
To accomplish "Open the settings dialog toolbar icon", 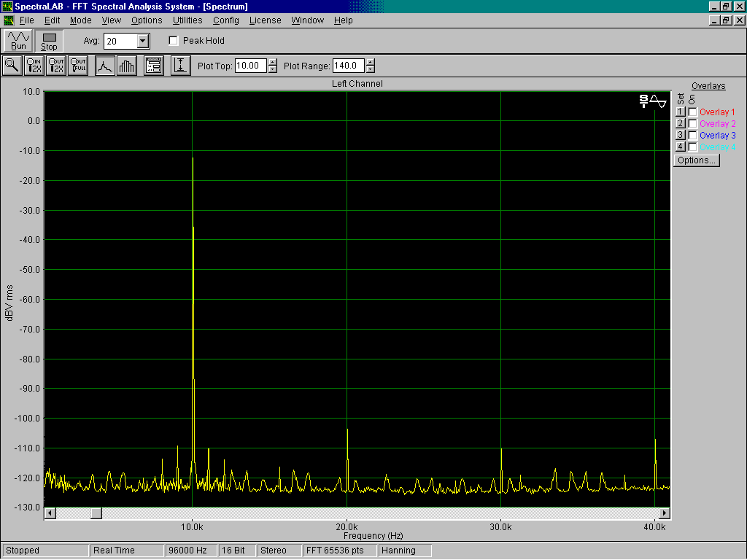I will point(154,66).
